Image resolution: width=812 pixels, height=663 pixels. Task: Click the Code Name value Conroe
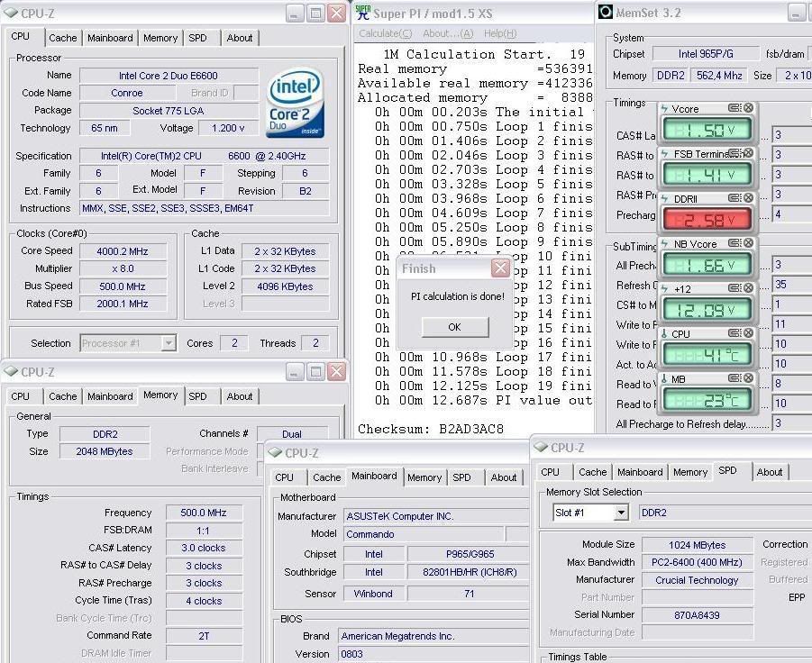pyautogui.click(x=127, y=93)
